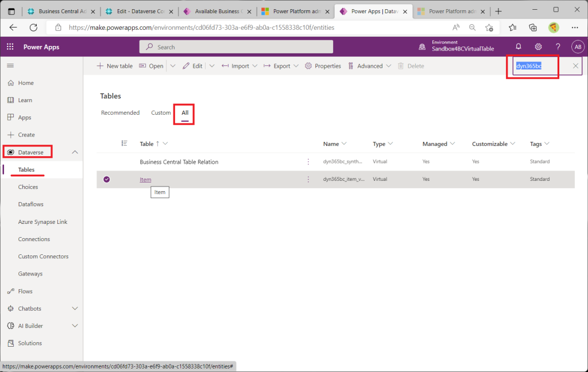Open the Power Apps app launcher waffle

[x=10, y=46]
